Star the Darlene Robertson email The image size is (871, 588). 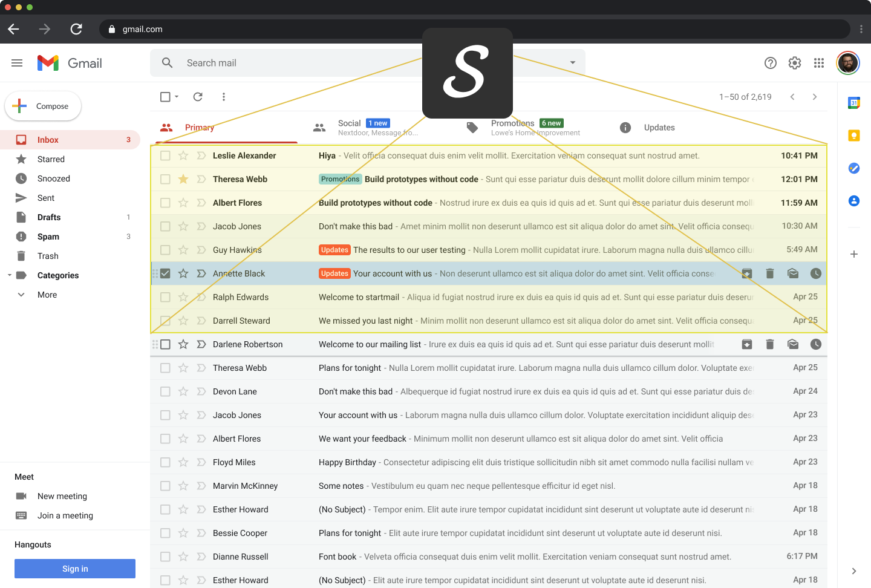[183, 344]
